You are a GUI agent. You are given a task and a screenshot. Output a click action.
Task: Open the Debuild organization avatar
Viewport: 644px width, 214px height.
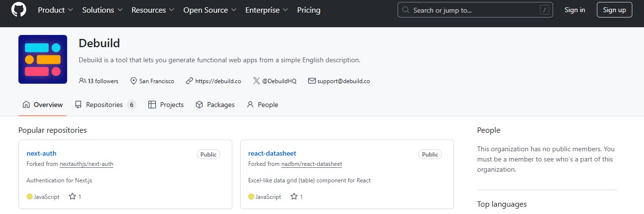43,59
